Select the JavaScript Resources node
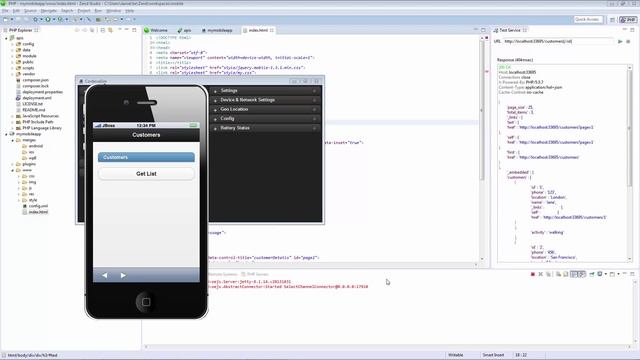Image resolution: width=640 pixels, height=360 pixels. point(40,116)
